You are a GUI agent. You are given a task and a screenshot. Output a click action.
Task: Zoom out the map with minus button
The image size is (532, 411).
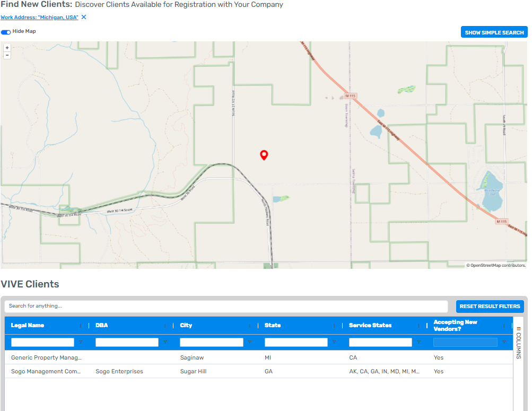pos(7,55)
